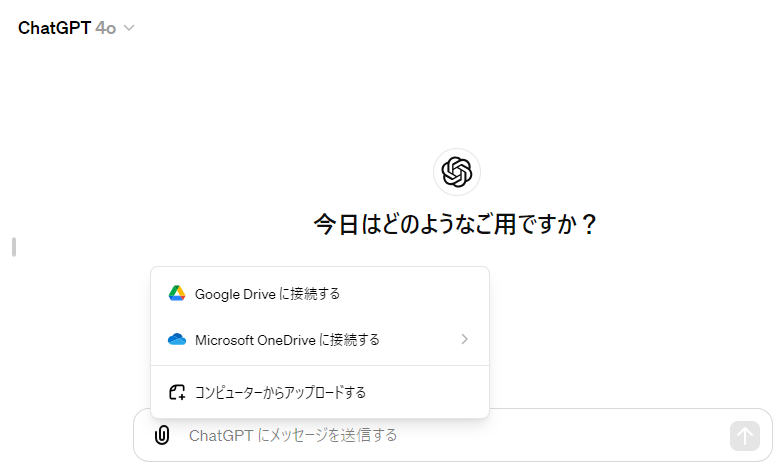Click the blue OneDrive cloud icon
The height and width of the screenshot is (465, 780).
coord(177,340)
